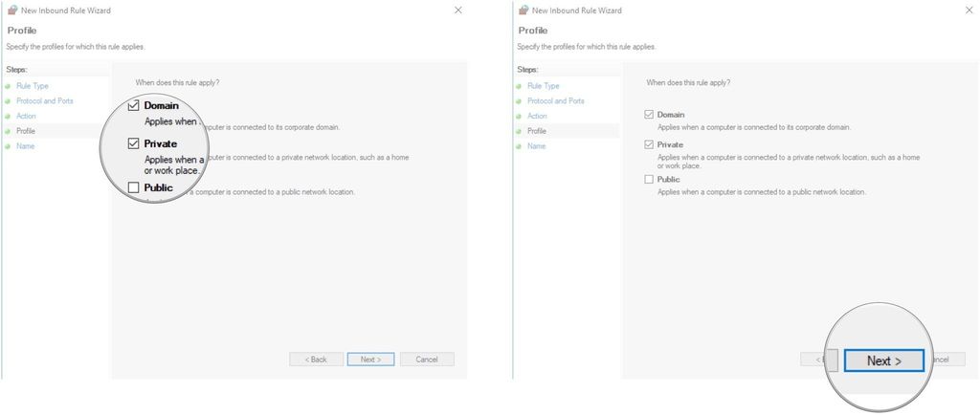Jump to the Name step in right wizard
This screenshot has width=980, height=415.
click(536, 146)
